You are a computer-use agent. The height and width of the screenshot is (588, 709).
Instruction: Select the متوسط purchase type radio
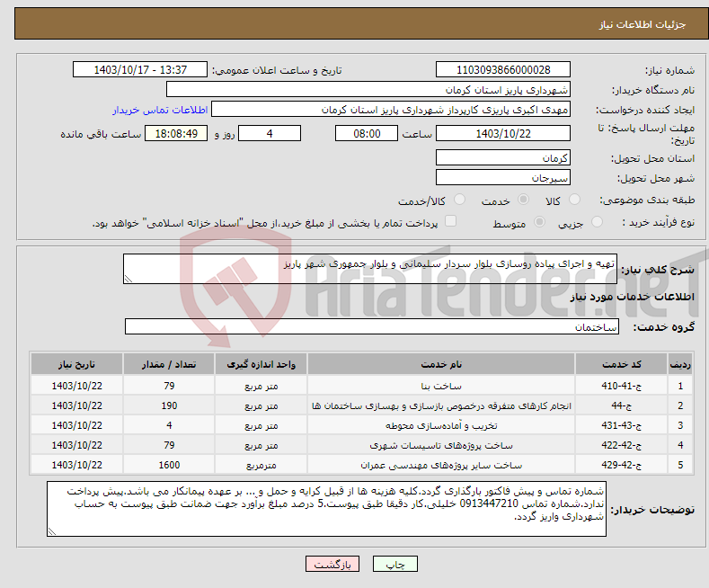pyautogui.click(x=539, y=222)
